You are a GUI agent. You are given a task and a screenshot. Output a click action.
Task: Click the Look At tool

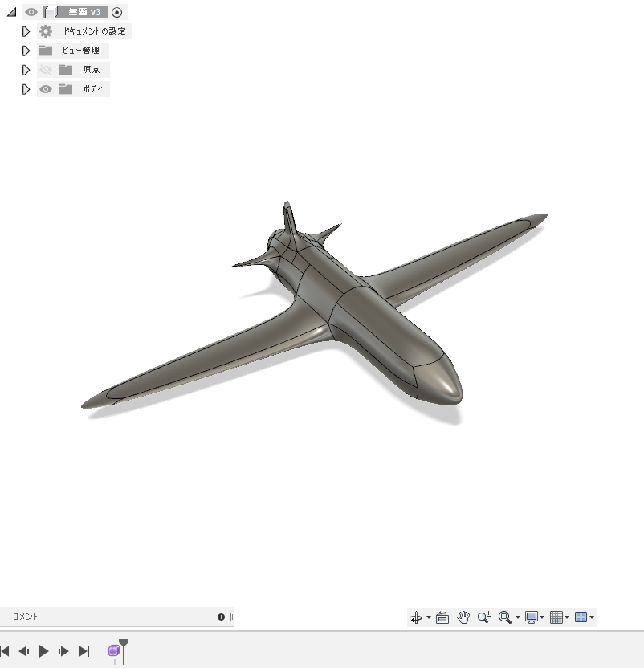tap(442, 617)
